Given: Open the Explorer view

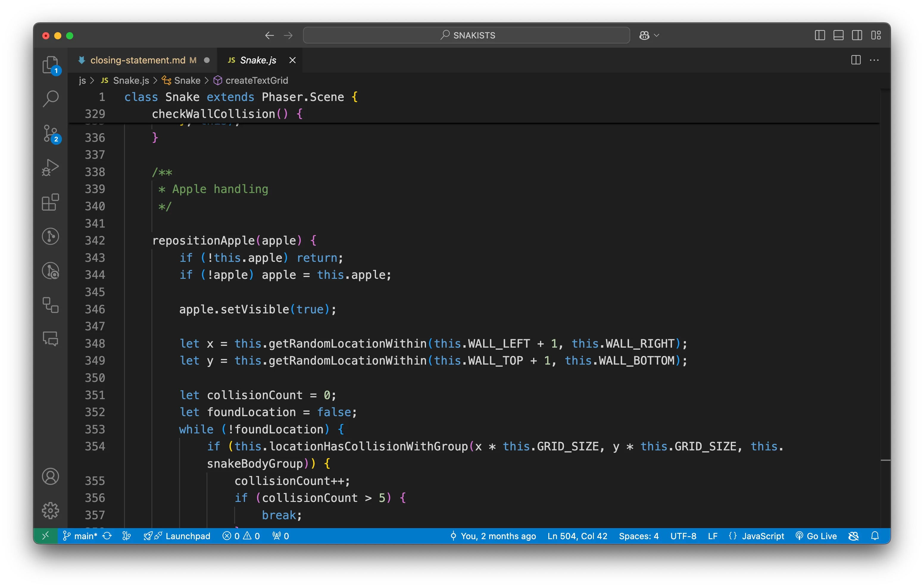Looking at the screenshot, I should [50, 65].
